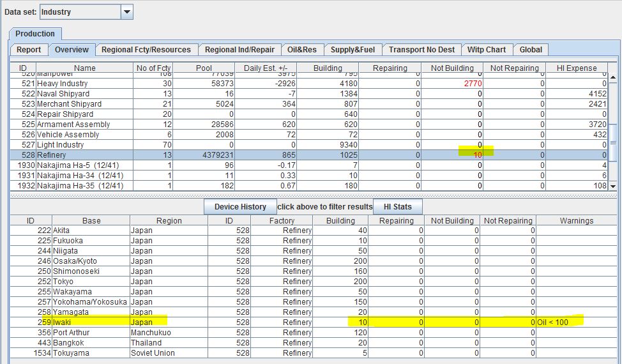Select the Nakajima Ha-5 (12/41) row
Viewport: 622px width, 364px height.
tap(308, 165)
